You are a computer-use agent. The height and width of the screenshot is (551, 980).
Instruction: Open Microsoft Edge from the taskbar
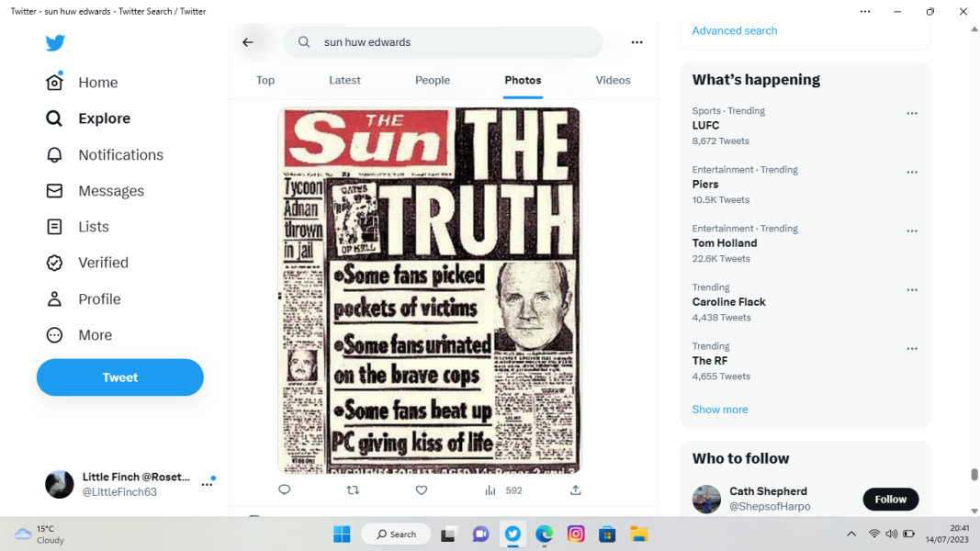click(x=545, y=534)
